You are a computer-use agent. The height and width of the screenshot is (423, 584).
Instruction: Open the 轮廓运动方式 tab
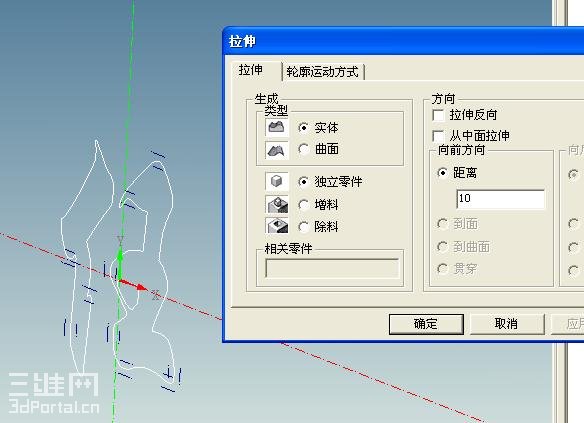[323, 71]
